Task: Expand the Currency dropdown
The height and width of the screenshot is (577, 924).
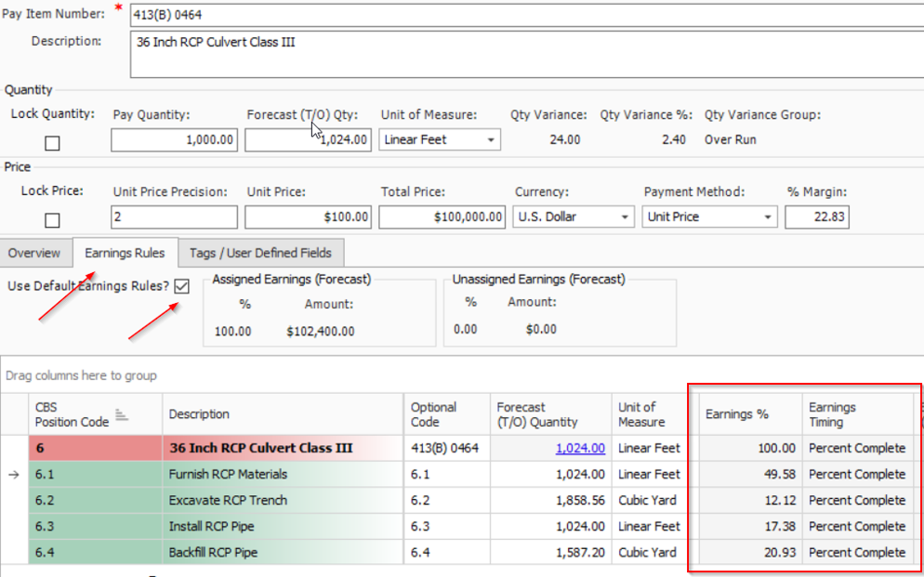Action: 624,217
